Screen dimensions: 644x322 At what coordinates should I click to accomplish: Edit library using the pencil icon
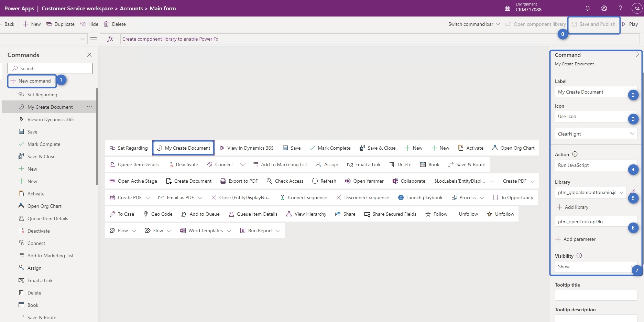point(632,192)
